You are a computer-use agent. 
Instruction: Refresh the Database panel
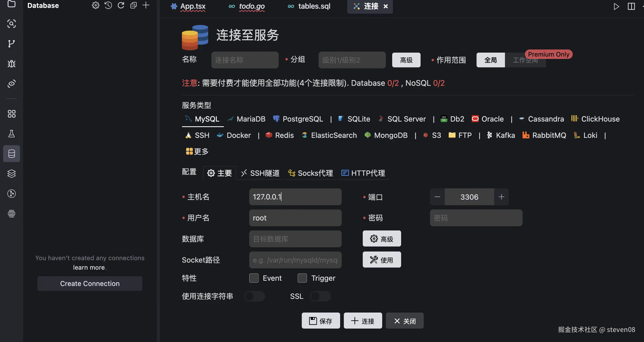(x=121, y=6)
